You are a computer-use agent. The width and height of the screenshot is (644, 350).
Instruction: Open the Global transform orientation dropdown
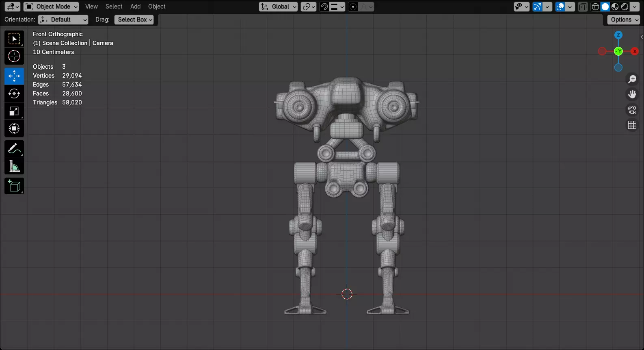click(279, 7)
